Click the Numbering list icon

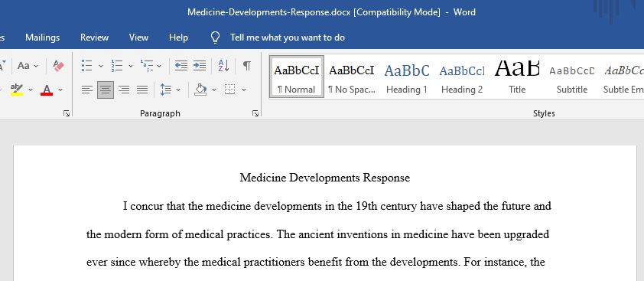click(x=117, y=65)
